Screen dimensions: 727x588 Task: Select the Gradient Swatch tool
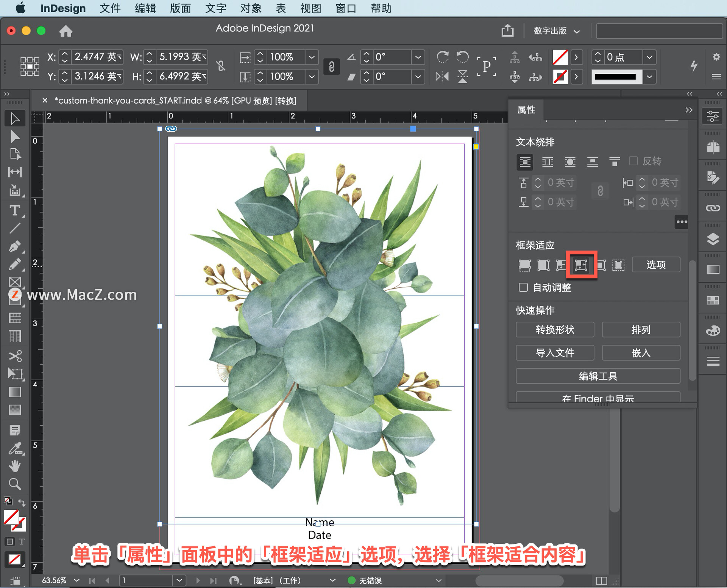click(x=15, y=392)
